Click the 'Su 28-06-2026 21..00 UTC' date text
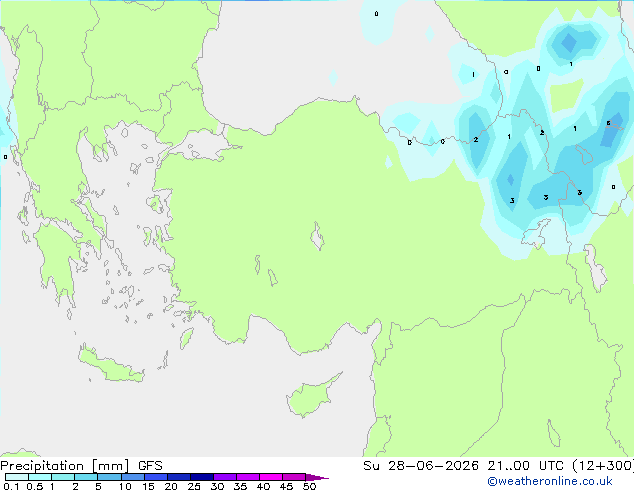This screenshot has width=634, height=490. click(463, 466)
